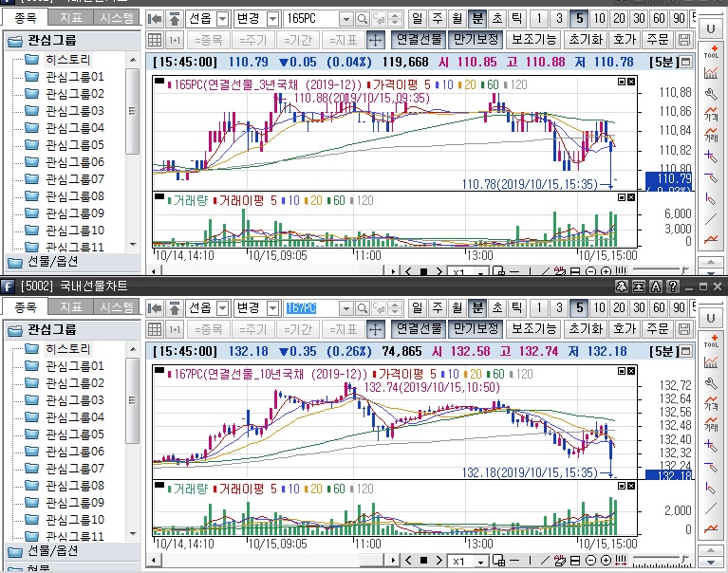Switch to the 지표 tab in lower panel

pyautogui.click(x=72, y=307)
